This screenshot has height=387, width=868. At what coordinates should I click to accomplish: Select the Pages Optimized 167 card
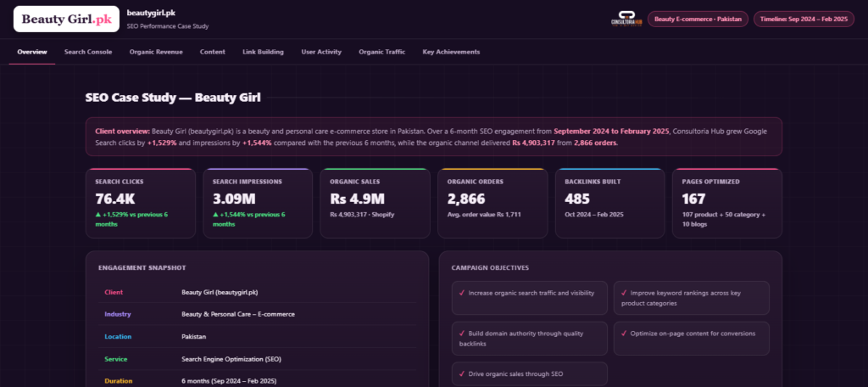pos(726,204)
